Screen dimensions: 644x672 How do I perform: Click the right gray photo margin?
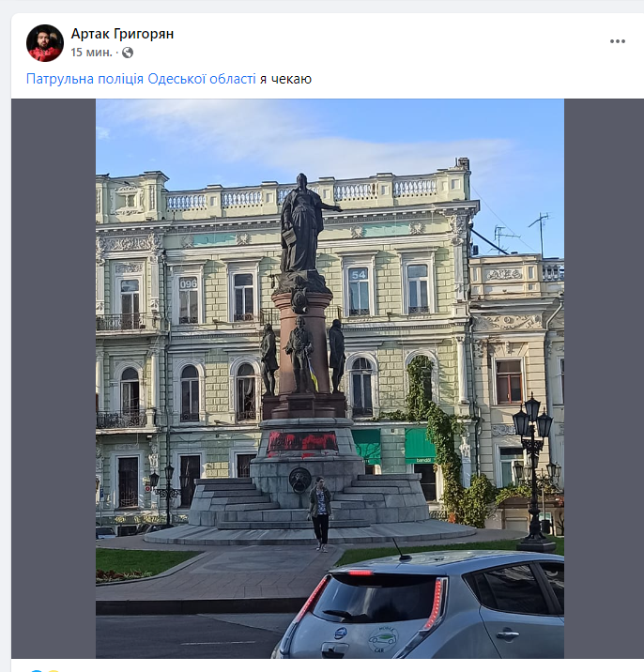[x=605, y=378]
